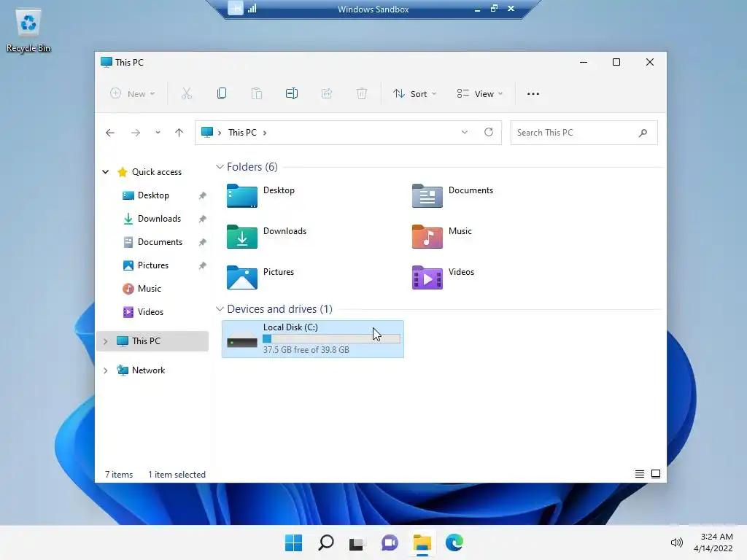Image resolution: width=747 pixels, height=560 pixels.
Task: Collapse the Devices and drives group
Action: (220, 309)
